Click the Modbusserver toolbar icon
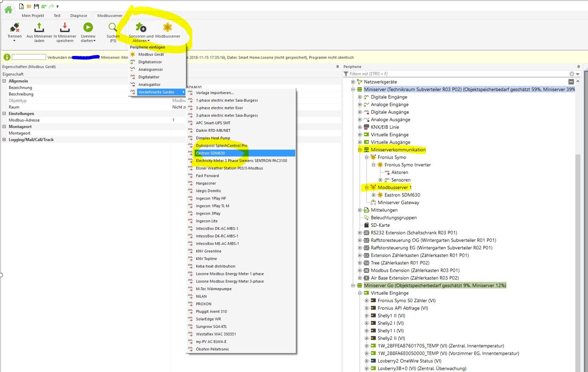The image size is (588, 372). click(x=168, y=28)
